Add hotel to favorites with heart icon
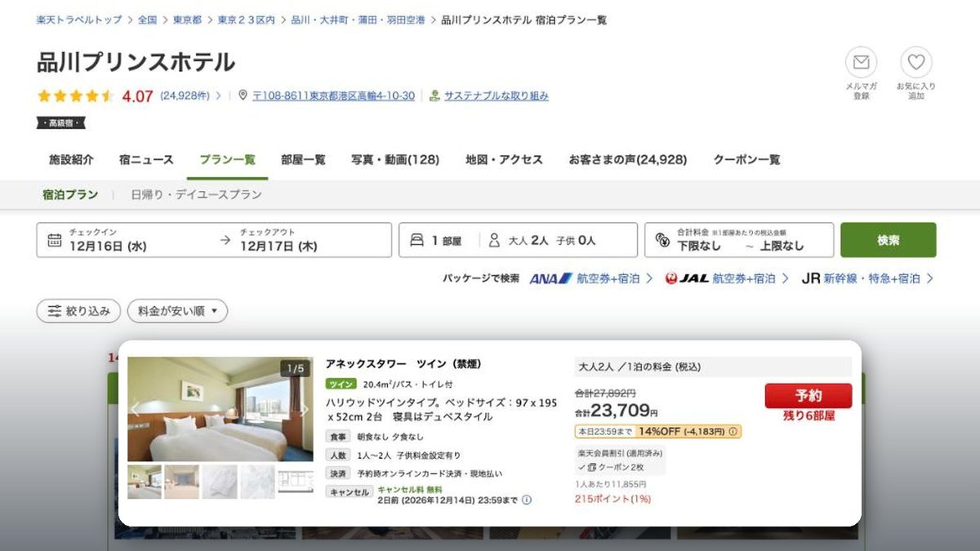The width and height of the screenshot is (980, 551). pos(916,62)
